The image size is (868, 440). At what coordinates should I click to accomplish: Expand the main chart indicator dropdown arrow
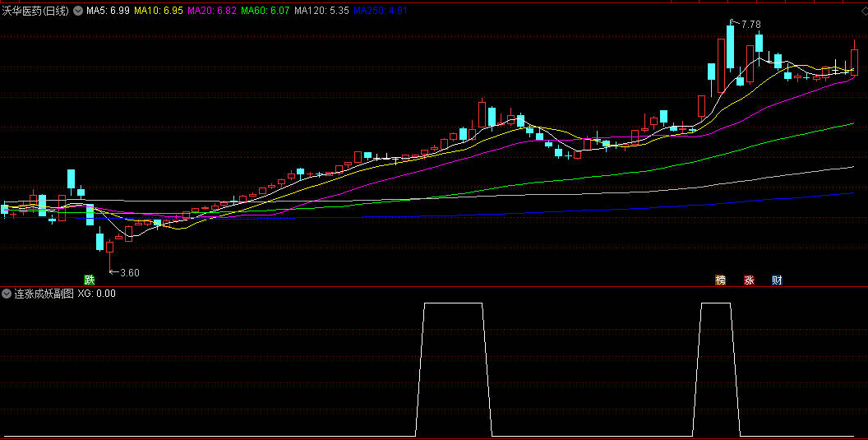click(x=78, y=11)
